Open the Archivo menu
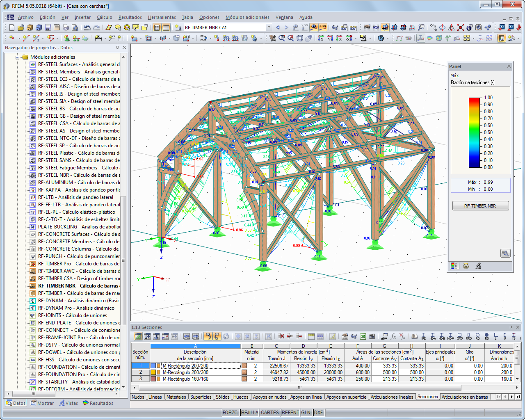This screenshot has width=525, height=420. click(26, 17)
